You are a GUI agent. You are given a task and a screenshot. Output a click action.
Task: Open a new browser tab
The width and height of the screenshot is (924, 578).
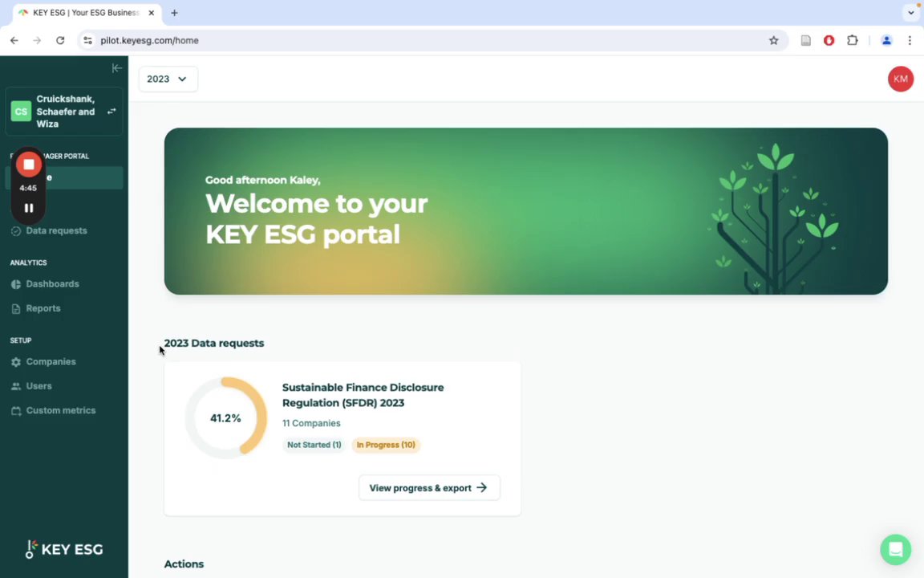(x=174, y=12)
